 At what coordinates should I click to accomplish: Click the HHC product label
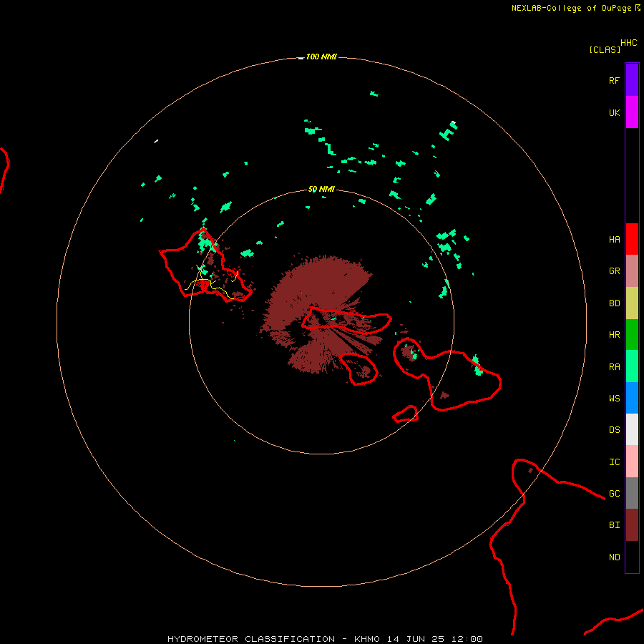(628, 43)
